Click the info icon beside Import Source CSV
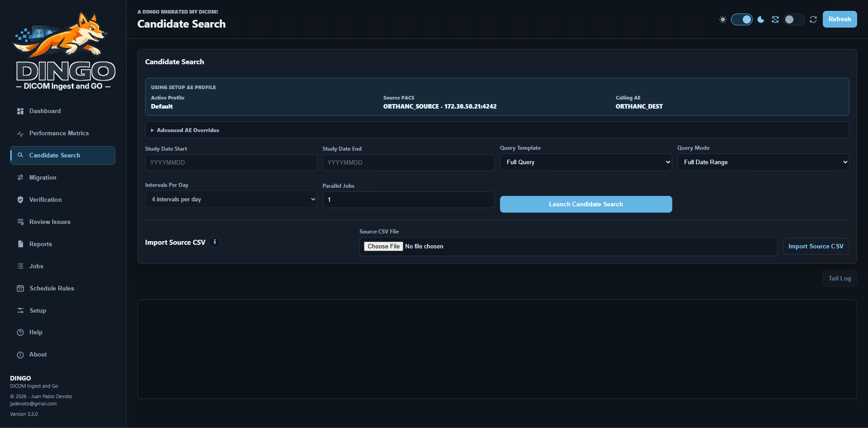Image resolution: width=868 pixels, height=428 pixels. click(x=215, y=242)
